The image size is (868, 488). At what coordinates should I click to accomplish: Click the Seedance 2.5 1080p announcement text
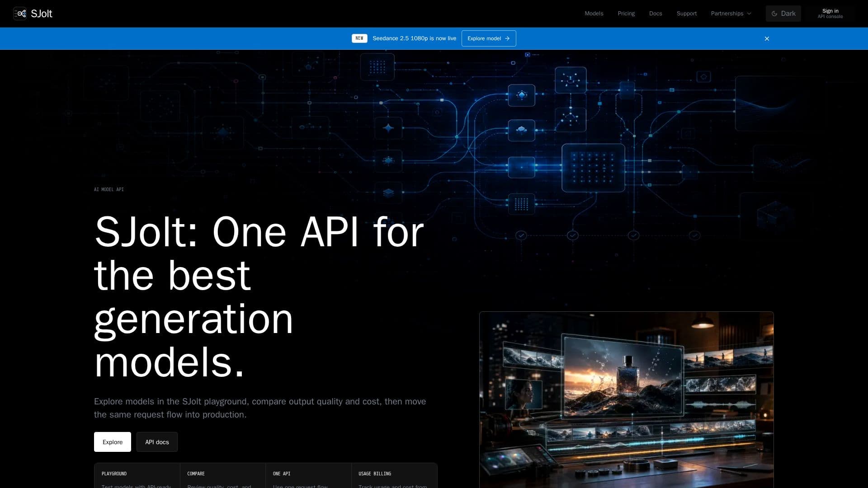click(415, 38)
